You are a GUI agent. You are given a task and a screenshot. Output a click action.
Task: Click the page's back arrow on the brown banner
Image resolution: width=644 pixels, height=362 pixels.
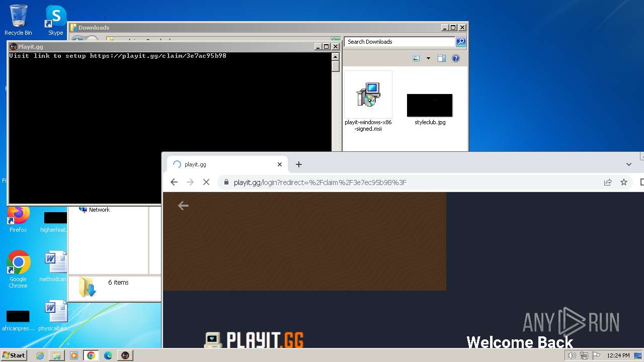[x=183, y=205]
